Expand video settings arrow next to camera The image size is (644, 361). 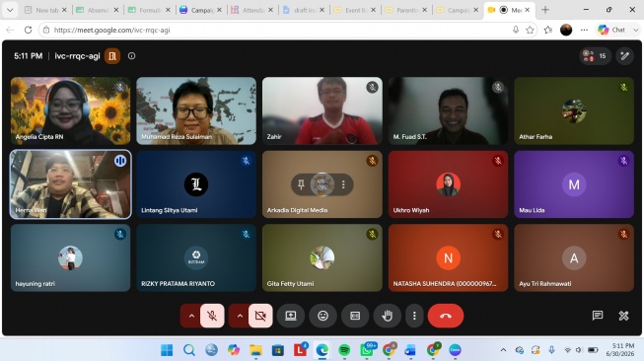[240, 316]
